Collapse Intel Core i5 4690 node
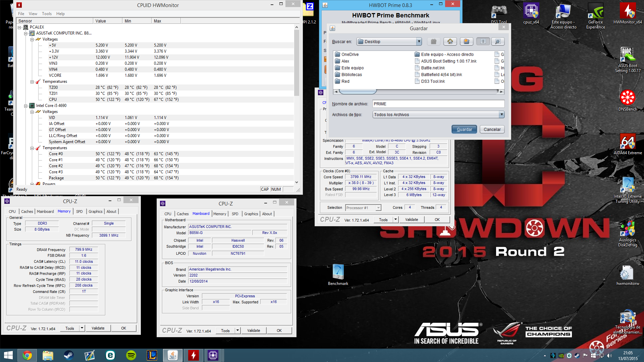This screenshot has width=644, height=362. [x=25, y=106]
